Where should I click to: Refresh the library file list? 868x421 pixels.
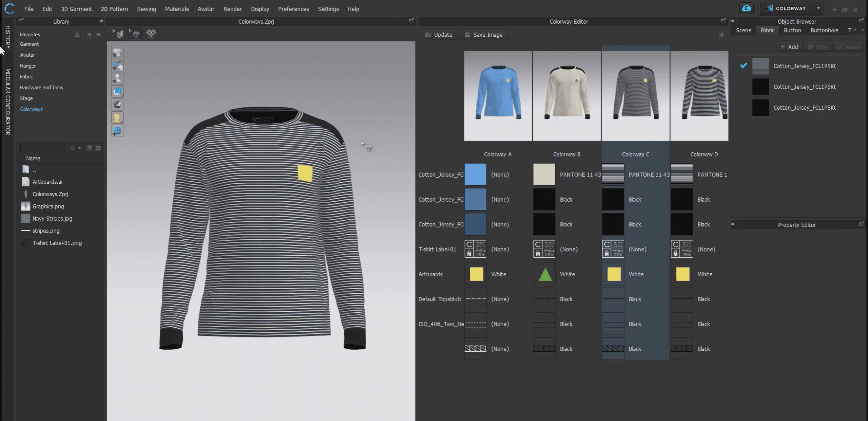[x=90, y=148]
